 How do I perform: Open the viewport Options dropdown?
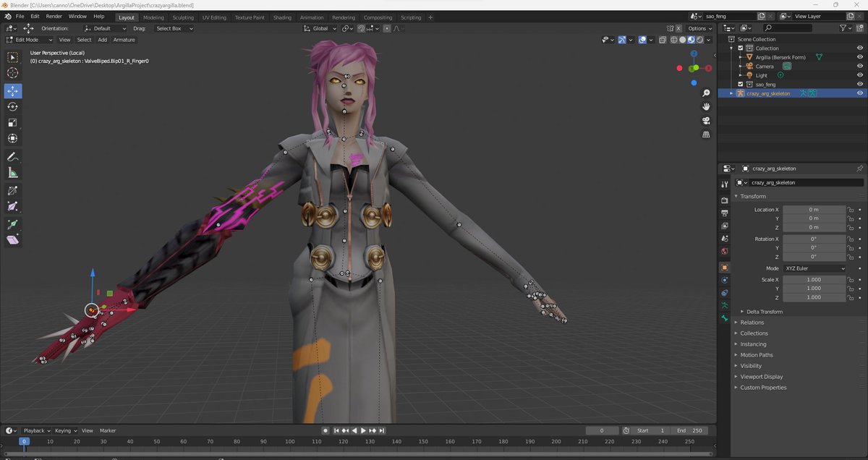(x=700, y=28)
